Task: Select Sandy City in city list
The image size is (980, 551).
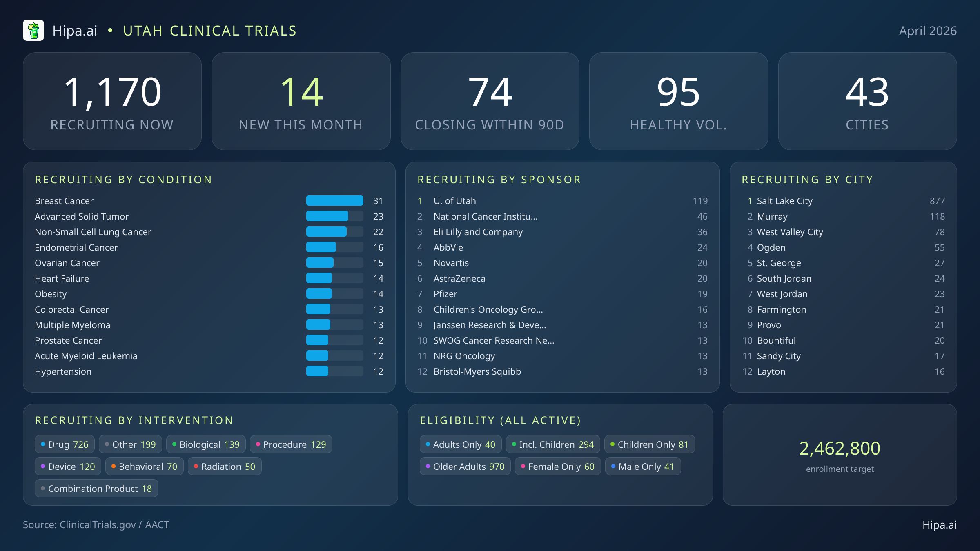Action: [843, 356]
